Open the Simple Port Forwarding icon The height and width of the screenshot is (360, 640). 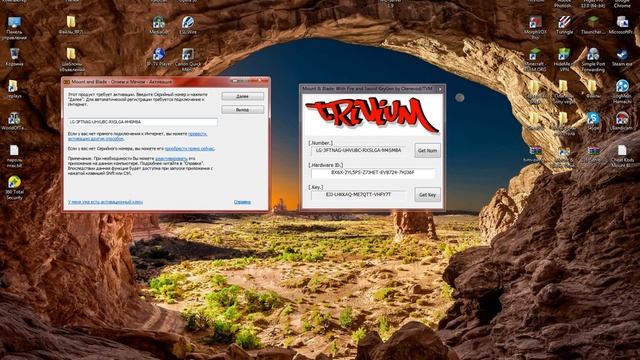point(593,60)
